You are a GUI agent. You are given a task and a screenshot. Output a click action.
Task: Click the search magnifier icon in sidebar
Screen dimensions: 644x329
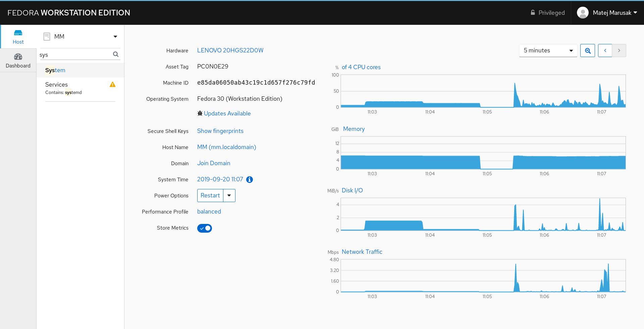coord(116,54)
